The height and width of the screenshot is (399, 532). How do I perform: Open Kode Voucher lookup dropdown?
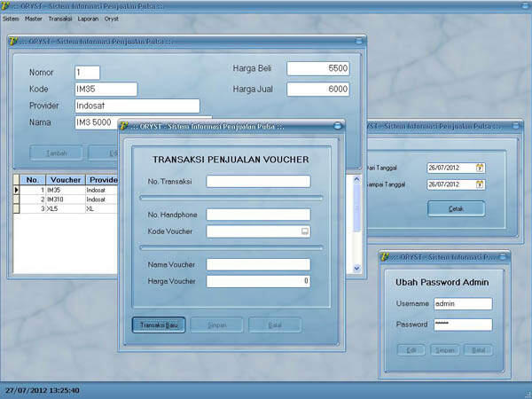pyautogui.click(x=305, y=231)
